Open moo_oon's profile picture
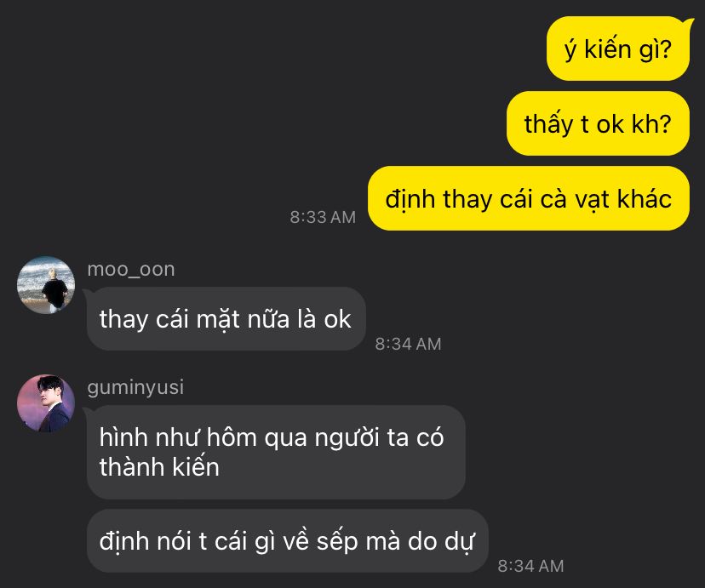The image size is (705, 588). 46,285
